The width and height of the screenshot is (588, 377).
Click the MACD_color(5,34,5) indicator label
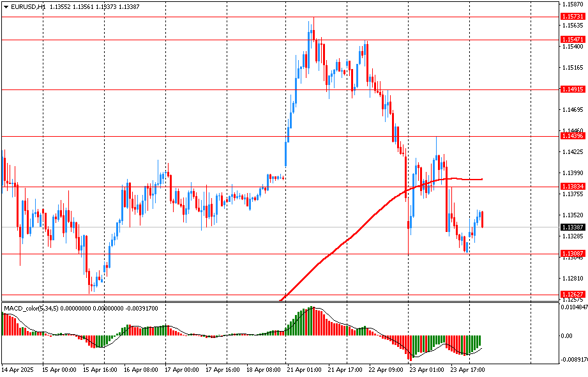31,309
